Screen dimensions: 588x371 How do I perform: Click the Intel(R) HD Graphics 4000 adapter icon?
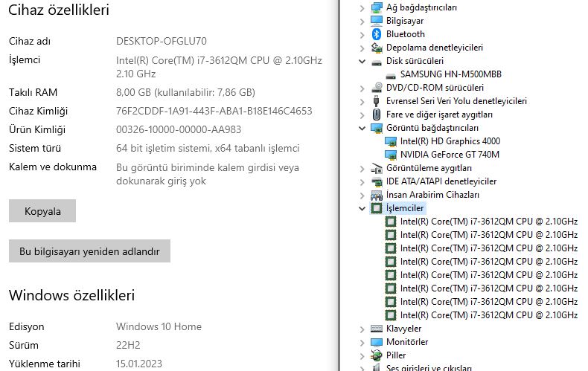pos(391,142)
